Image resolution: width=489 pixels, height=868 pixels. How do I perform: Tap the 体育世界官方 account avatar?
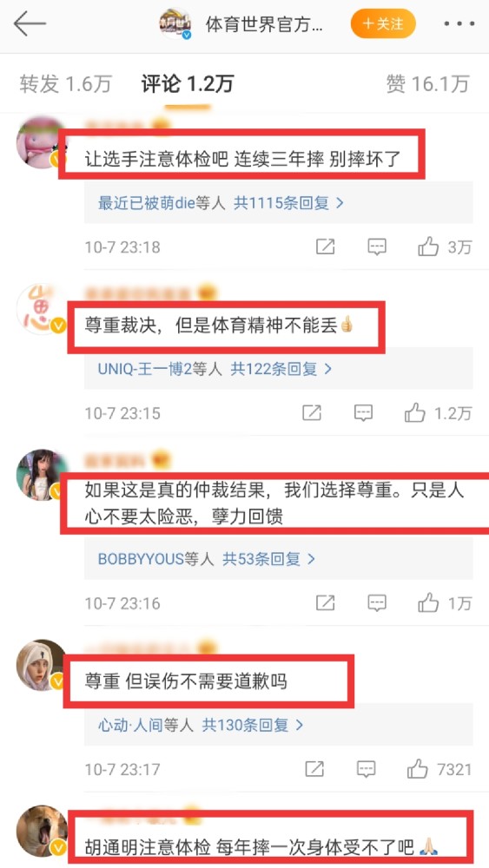pyautogui.click(x=175, y=23)
